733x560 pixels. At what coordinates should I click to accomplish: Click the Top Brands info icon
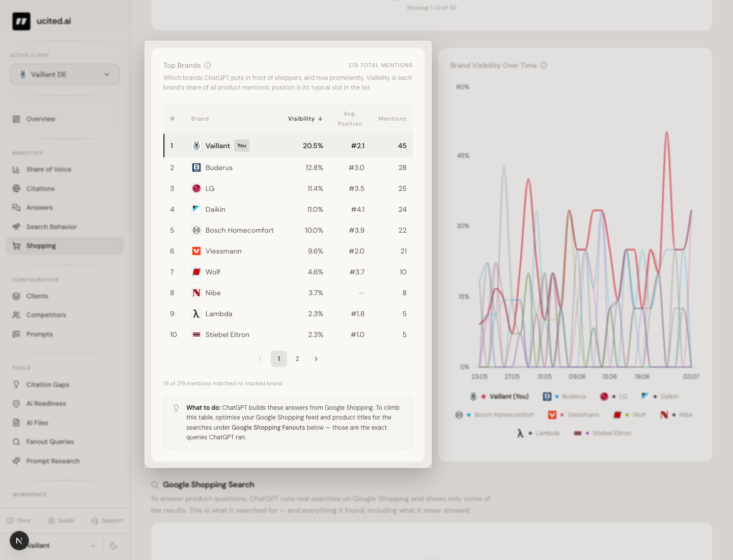pos(208,65)
